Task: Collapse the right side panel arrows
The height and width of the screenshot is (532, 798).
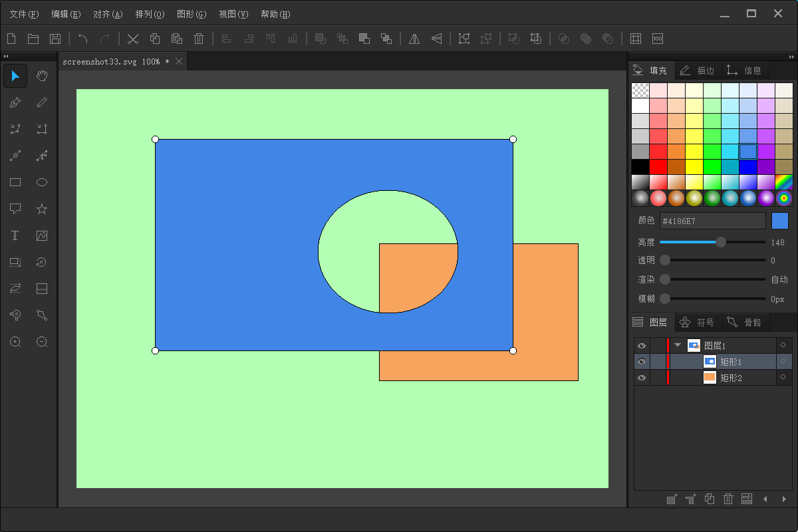Action: (791, 57)
